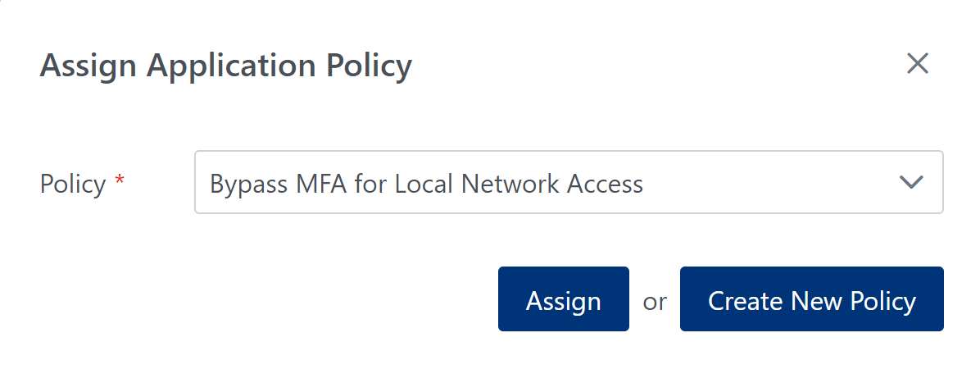The image size is (980, 392).
Task: Click the word 'New' on Create button
Action: pyautogui.click(x=815, y=301)
